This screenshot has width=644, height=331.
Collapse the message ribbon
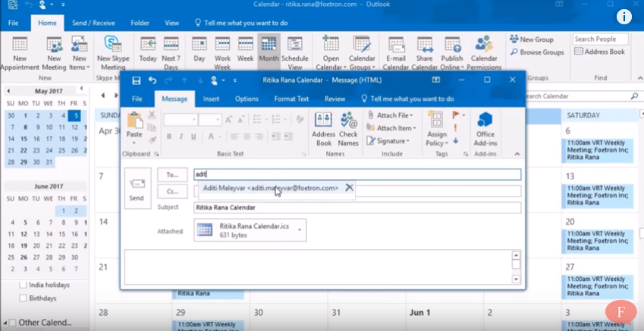517,154
